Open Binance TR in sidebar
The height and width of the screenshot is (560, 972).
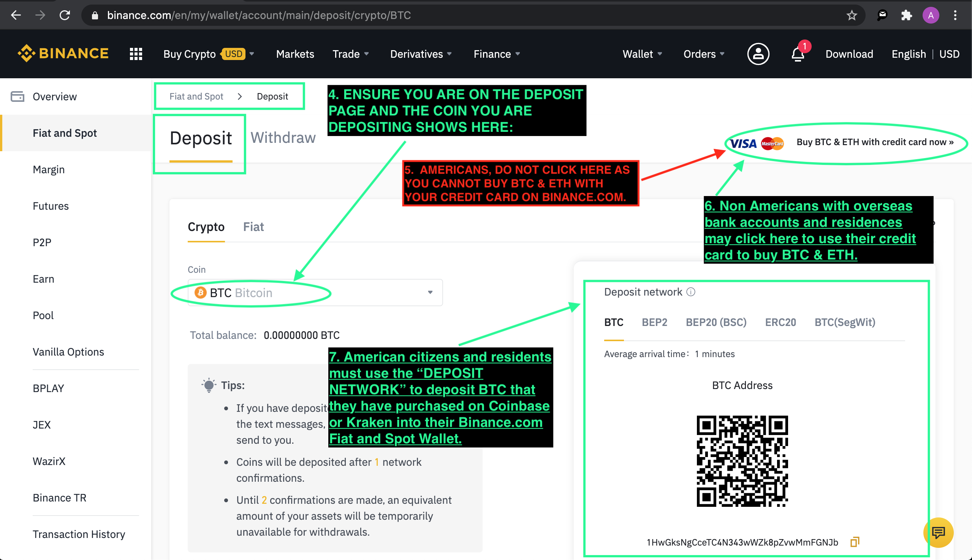click(59, 498)
